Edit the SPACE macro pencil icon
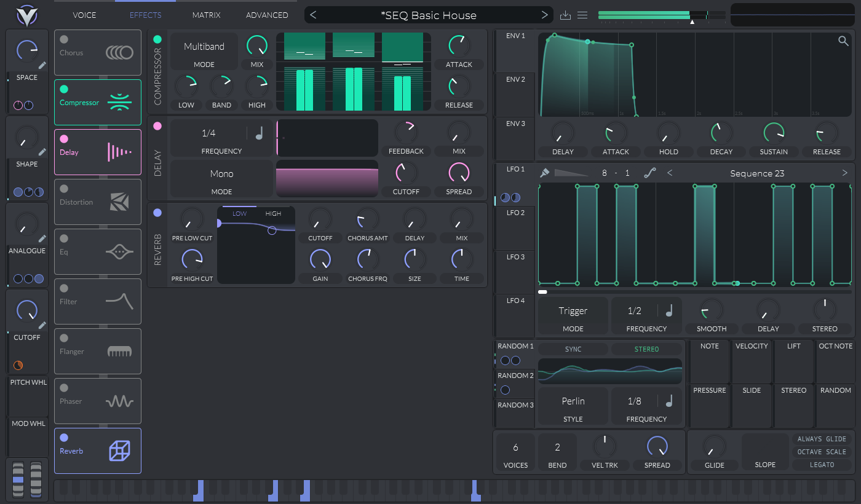The height and width of the screenshot is (504, 861). (42, 65)
